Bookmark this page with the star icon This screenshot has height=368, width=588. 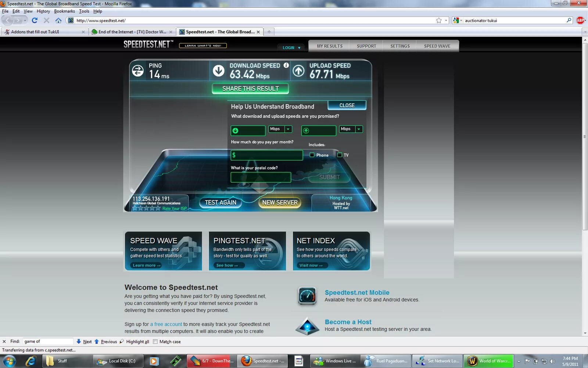click(439, 21)
